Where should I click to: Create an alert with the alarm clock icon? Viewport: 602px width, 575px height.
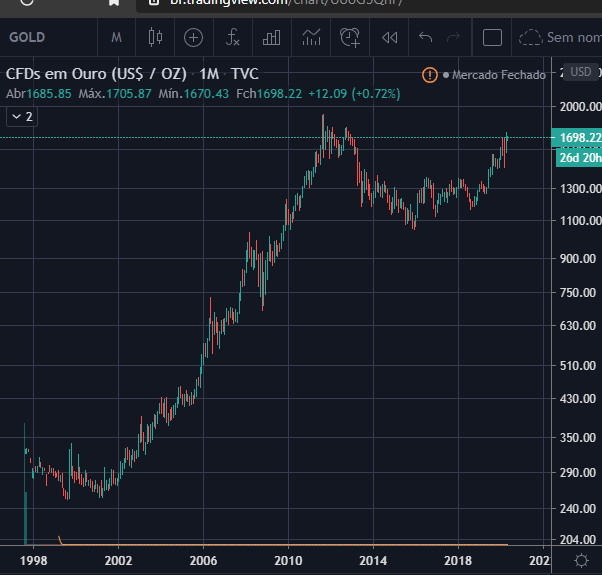coord(350,38)
